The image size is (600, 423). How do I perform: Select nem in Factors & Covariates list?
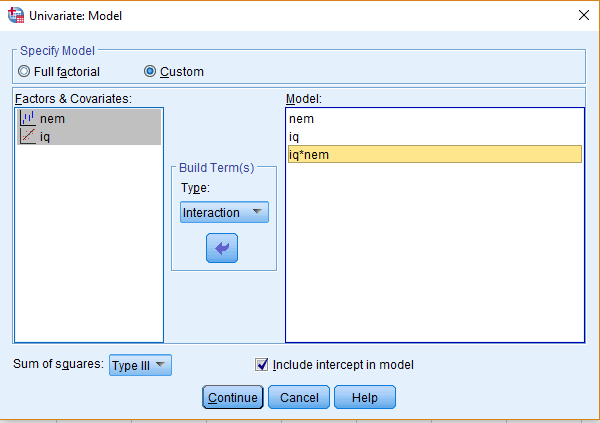coord(89,119)
